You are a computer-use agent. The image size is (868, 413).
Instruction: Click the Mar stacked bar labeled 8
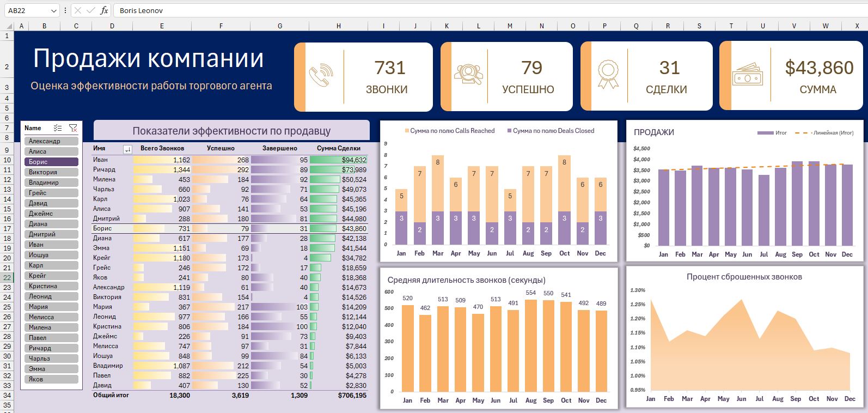pyautogui.click(x=437, y=183)
